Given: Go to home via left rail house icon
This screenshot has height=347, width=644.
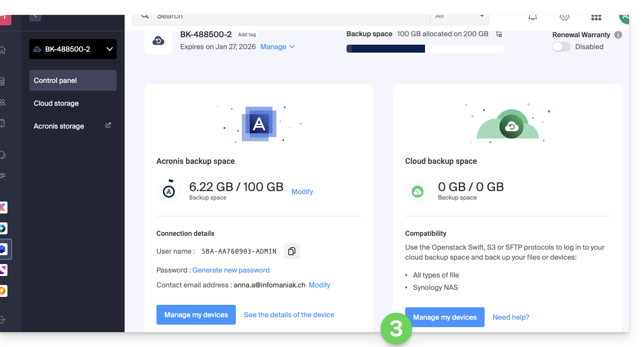Looking at the screenshot, I should click(2, 50).
